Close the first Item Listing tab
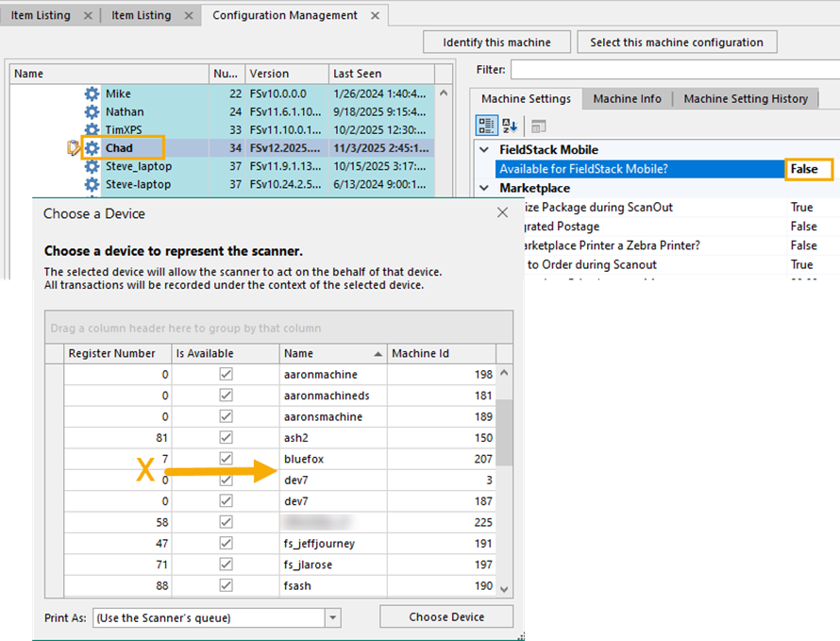Screen dimensions: 840x641 click(88, 15)
